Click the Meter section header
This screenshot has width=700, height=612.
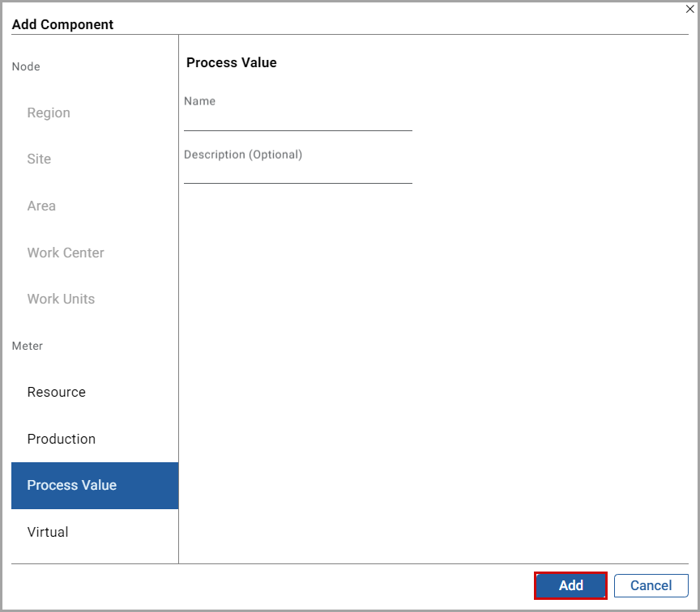pos(28,346)
